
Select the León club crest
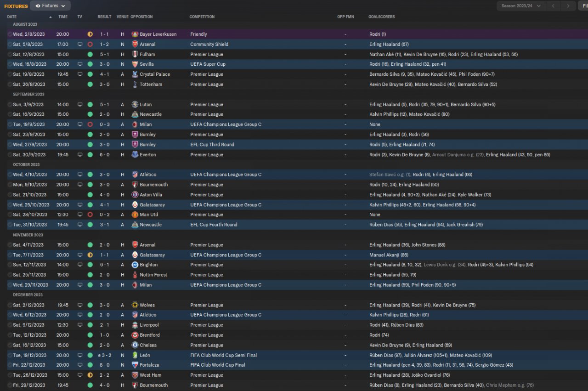[135, 355]
